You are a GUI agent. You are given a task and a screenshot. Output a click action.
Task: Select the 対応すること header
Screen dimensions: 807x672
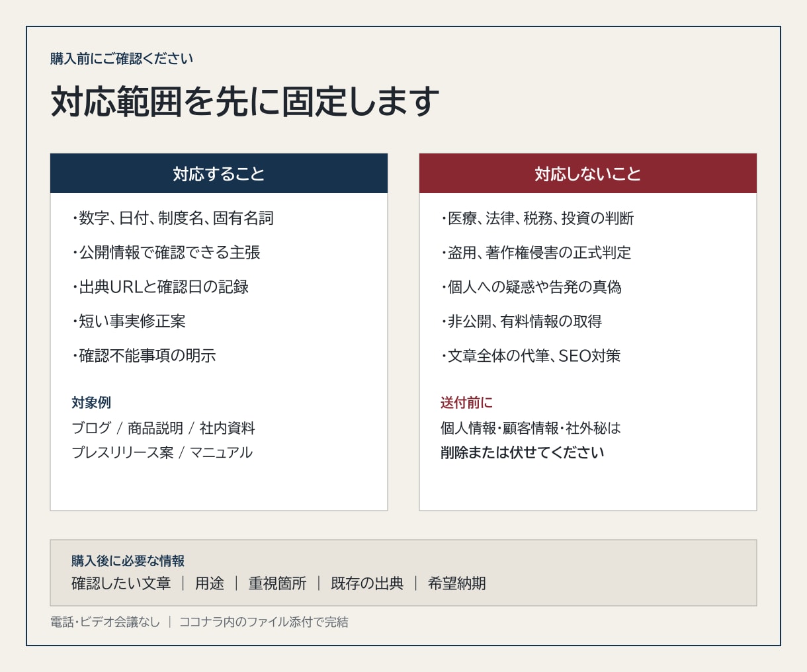(219, 174)
